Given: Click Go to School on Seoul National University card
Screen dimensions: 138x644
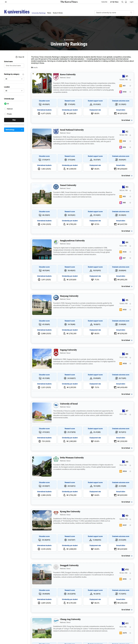Looking at the screenshot, I should pos(127,176).
